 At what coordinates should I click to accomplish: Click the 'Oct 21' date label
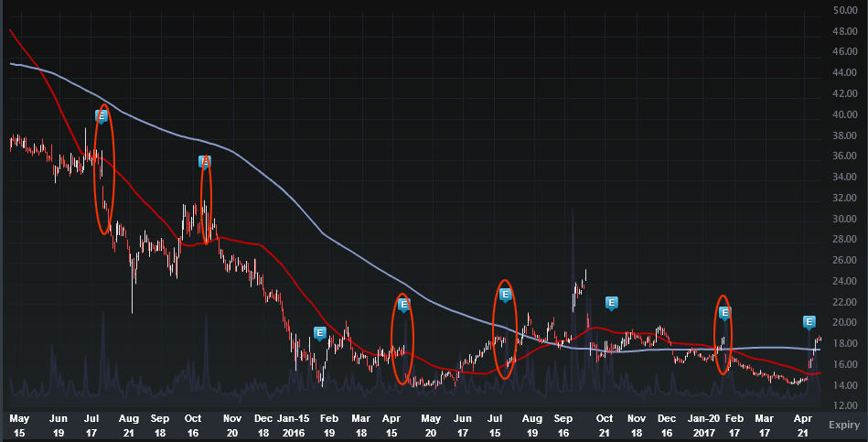pos(605,426)
